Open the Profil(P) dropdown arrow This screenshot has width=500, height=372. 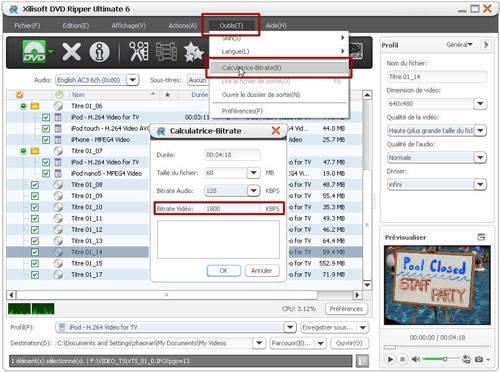pyautogui.click(x=290, y=327)
